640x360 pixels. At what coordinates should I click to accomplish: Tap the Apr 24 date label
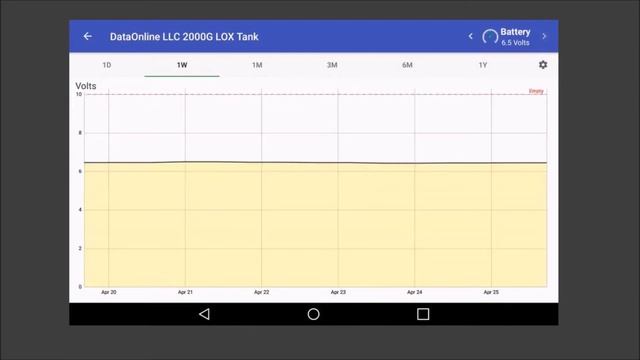(x=414, y=292)
